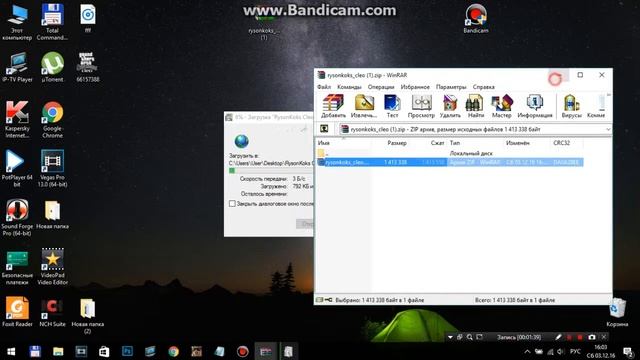Image resolution: width=640 pixels, height=360 pixels.
Task: Select the 66157388 GTA desktop icon
Action: [87, 67]
